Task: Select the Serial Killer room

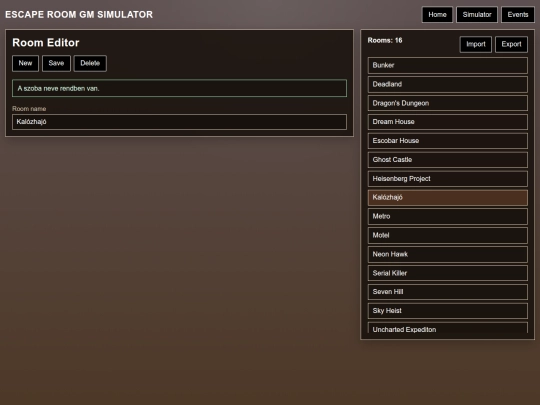Action: pyautogui.click(x=448, y=273)
